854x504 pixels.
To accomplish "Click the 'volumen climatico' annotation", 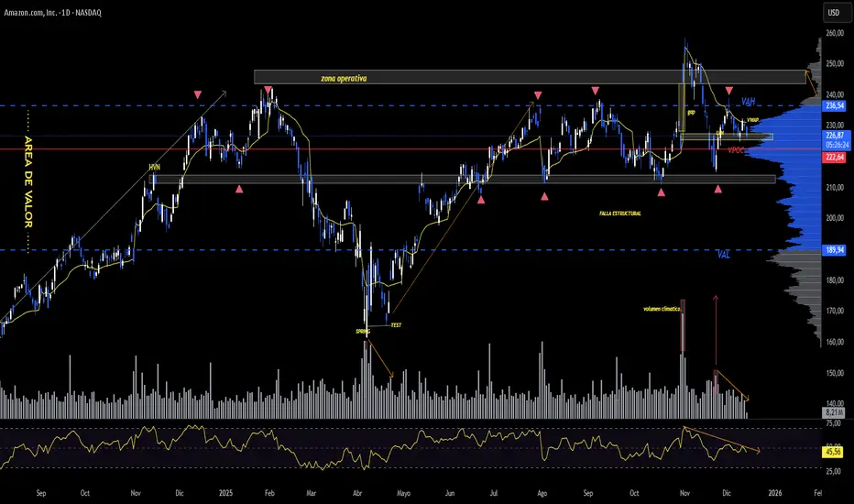I will tap(662, 309).
